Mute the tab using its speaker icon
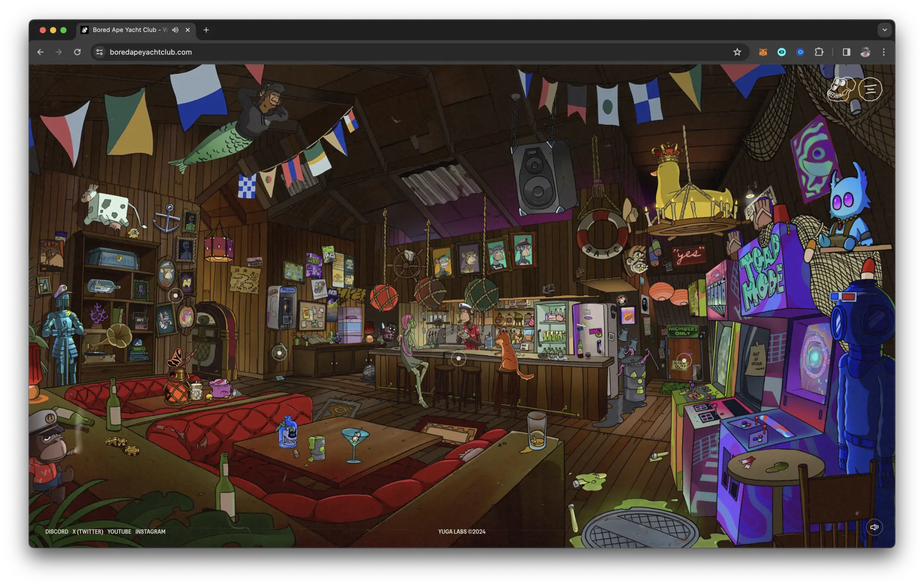 [x=175, y=30]
